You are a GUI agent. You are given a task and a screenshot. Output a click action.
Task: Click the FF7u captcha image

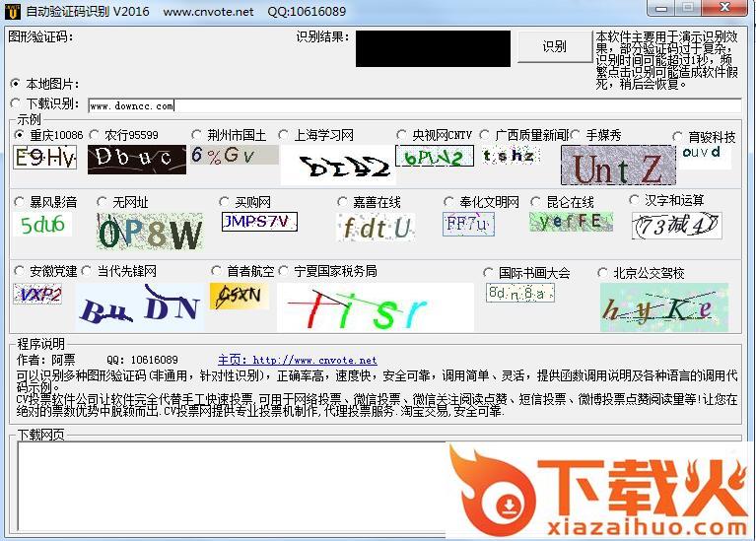[468, 225]
